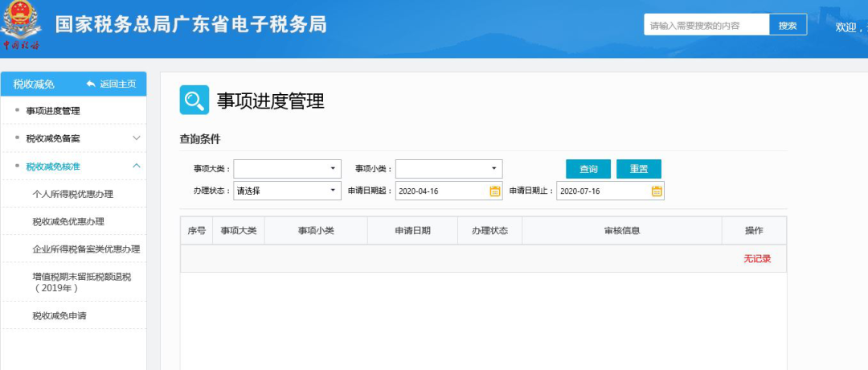868x370 pixels.
Task: Collapse the 税收减免核准 chevron
Action: 137,166
